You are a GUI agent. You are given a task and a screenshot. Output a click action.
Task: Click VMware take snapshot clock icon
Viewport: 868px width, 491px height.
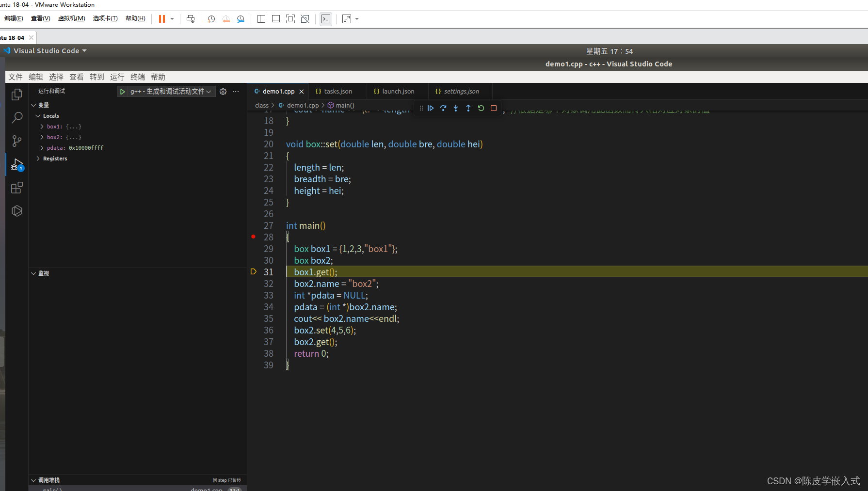(x=211, y=19)
